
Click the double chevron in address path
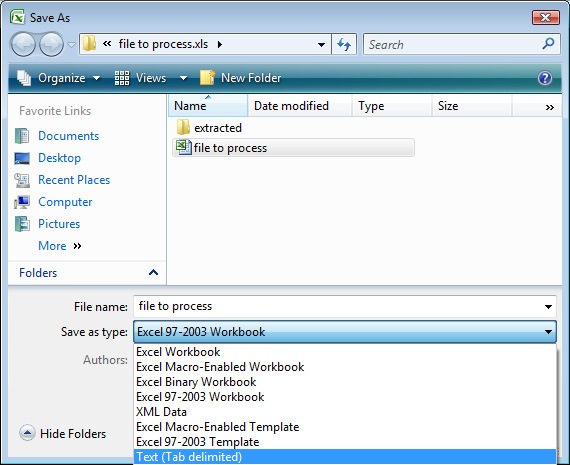pos(107,44)
